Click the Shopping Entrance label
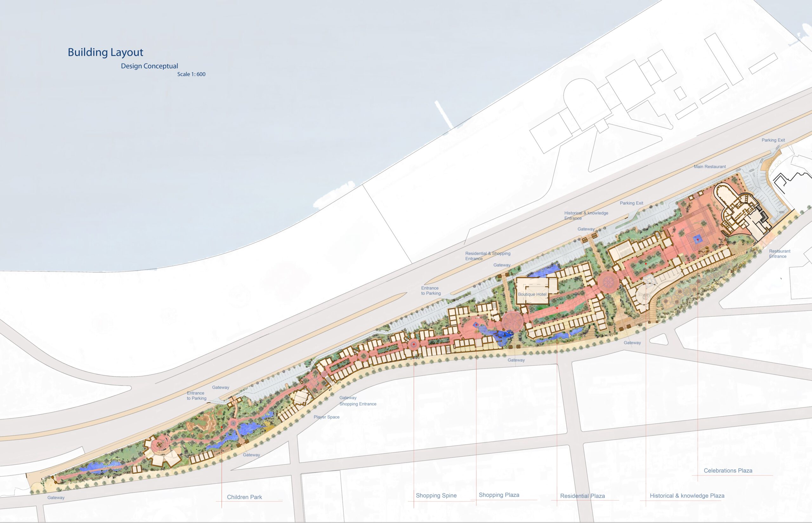The height and width of the screenshot is (525, 812). 357,404
